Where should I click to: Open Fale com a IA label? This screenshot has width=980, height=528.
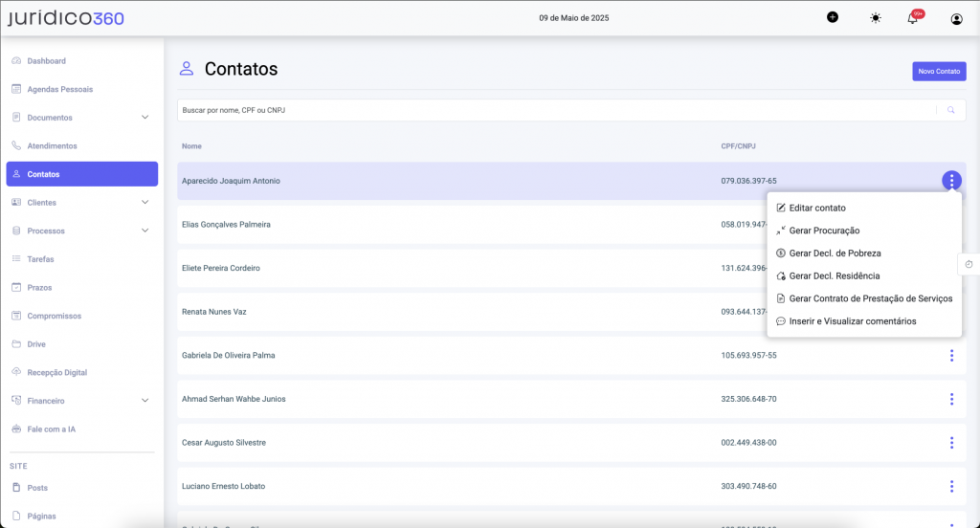[52, 429]
